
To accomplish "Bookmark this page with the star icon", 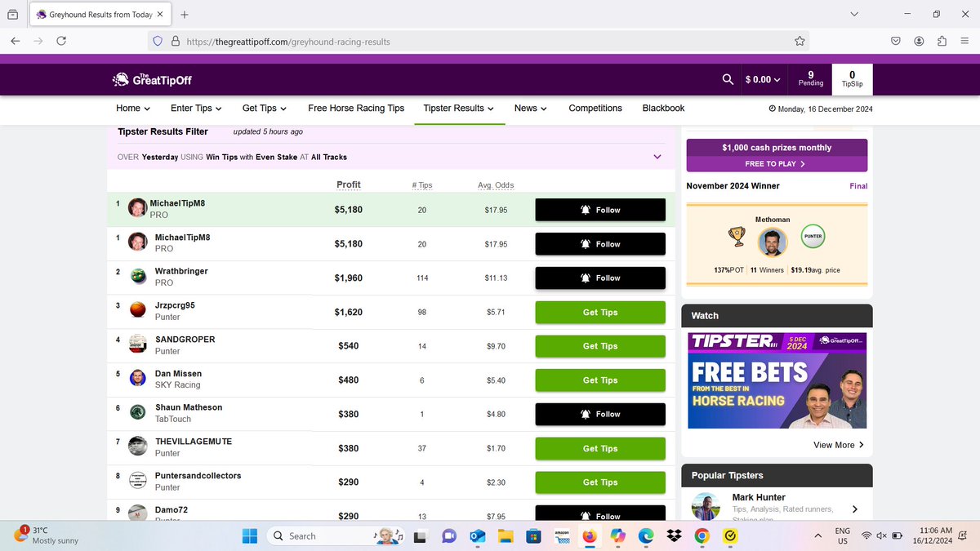I will pos(800,41).
